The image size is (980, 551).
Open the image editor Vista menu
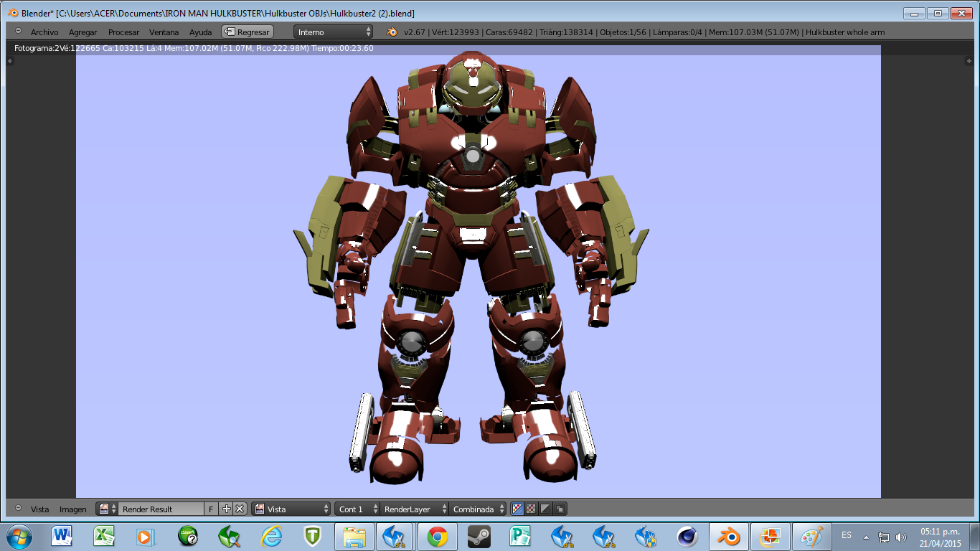point(39,509)
